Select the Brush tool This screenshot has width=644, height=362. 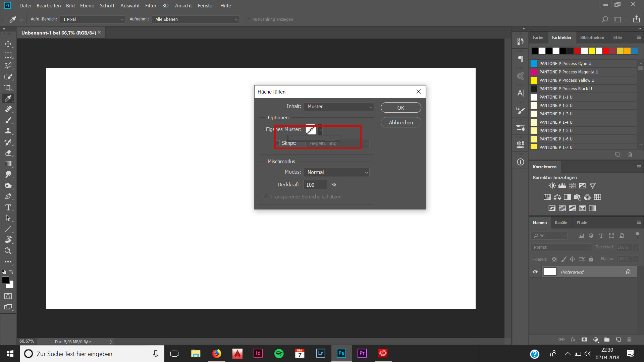8,120
